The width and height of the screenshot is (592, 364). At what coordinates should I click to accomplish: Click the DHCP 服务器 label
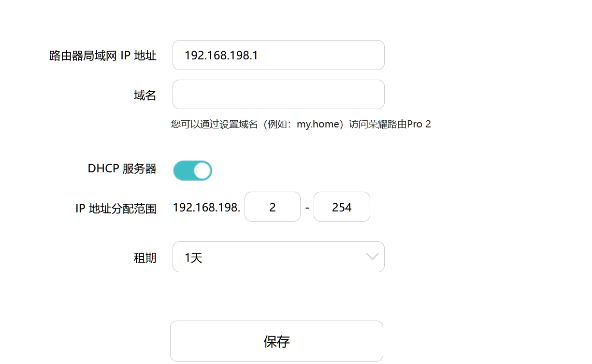point(122,168)
